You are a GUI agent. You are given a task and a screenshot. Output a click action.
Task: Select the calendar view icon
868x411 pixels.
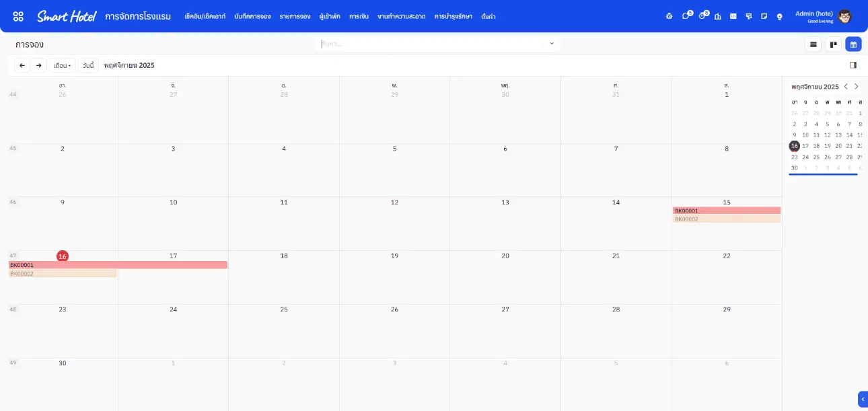click(853, 44)
